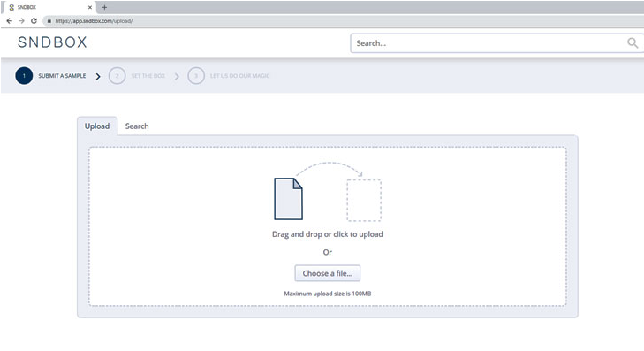Click the Choose a file... button
The height and width of the screenshot is (351, 644).
point(328,273)
